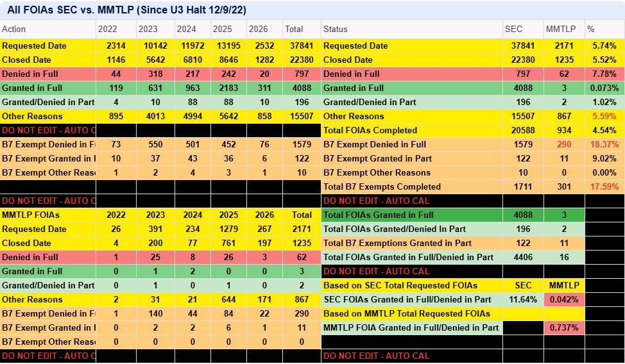Select the 0.073% Granted in Full percentage
625x364 pixels.
point(604,88)
